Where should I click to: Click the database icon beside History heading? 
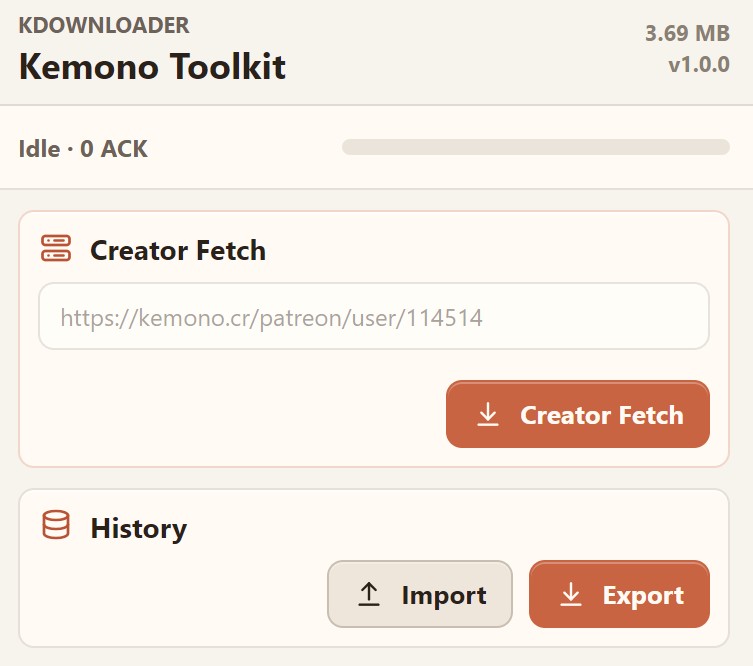[x=56, y=525]
